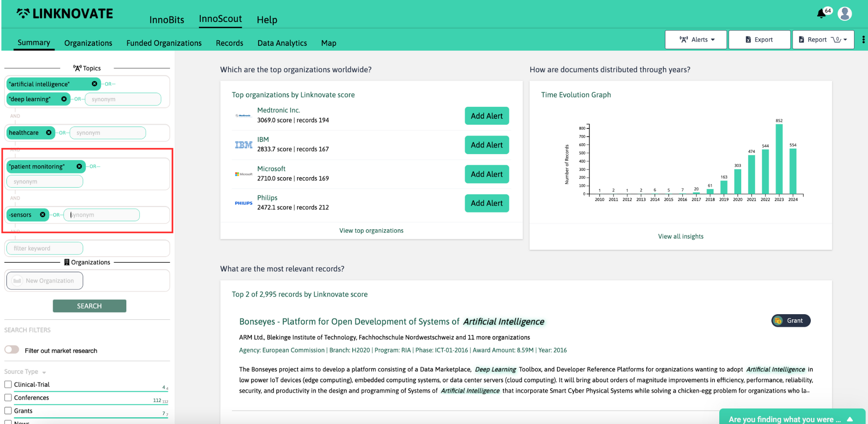Open View all insights link
Screen dimensions: 868x424
pos(681,236)
